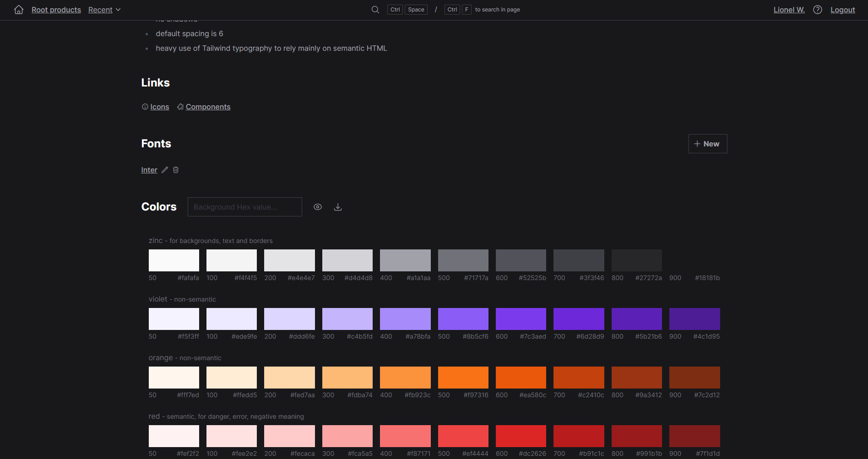The image size is (868, 459).
Task: Select red 900 swatch #7f1d1d
Action: tap(694, 436)
